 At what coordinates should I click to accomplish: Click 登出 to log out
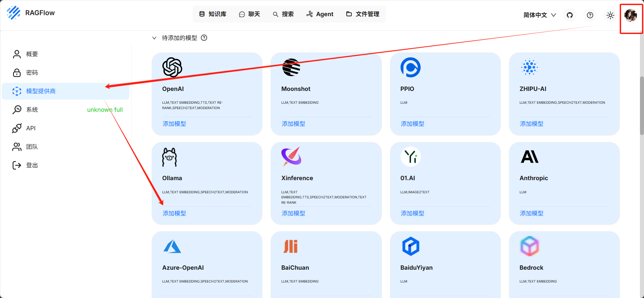tap(66, 165)
